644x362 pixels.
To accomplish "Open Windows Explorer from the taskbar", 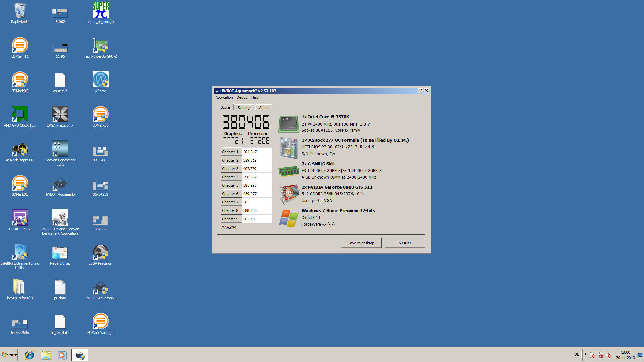I will point(46,355).
